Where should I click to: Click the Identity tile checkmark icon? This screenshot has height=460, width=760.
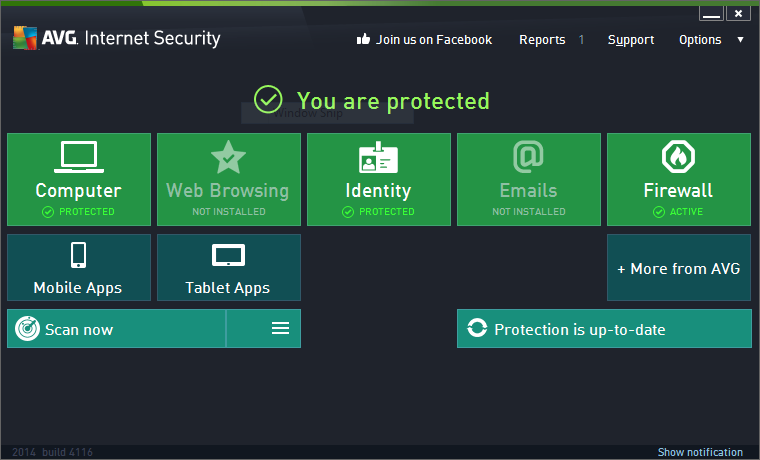point(348,212)
